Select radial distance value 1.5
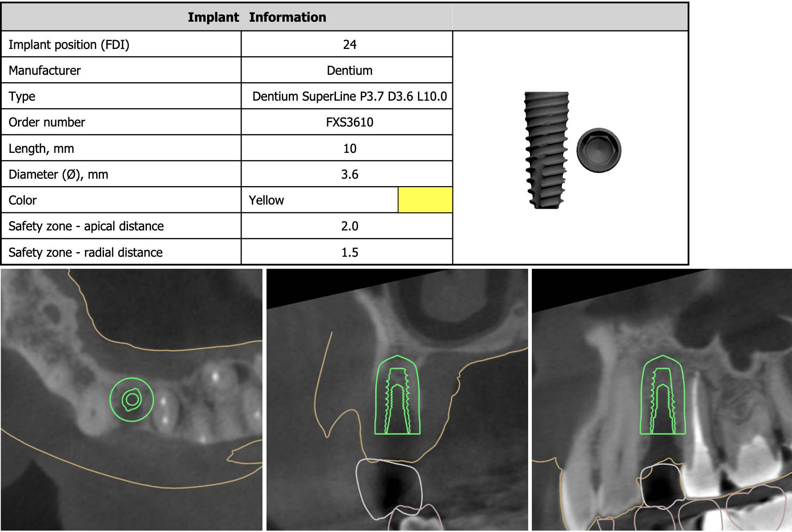 tap(349, 253)
